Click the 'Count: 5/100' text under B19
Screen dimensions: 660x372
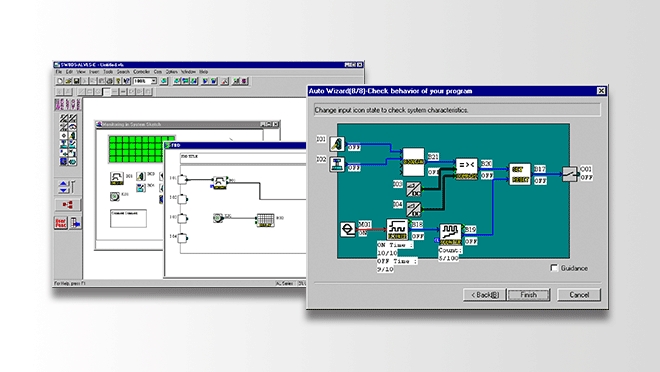(450, 254)
